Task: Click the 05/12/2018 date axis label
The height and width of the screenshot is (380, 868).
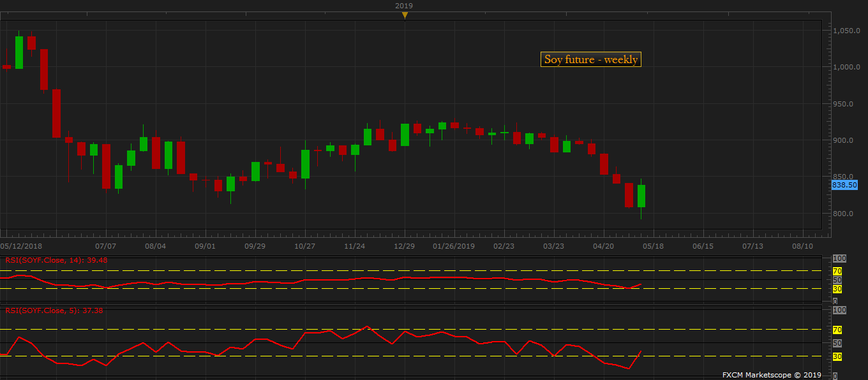Action: [x=21, y=245]
